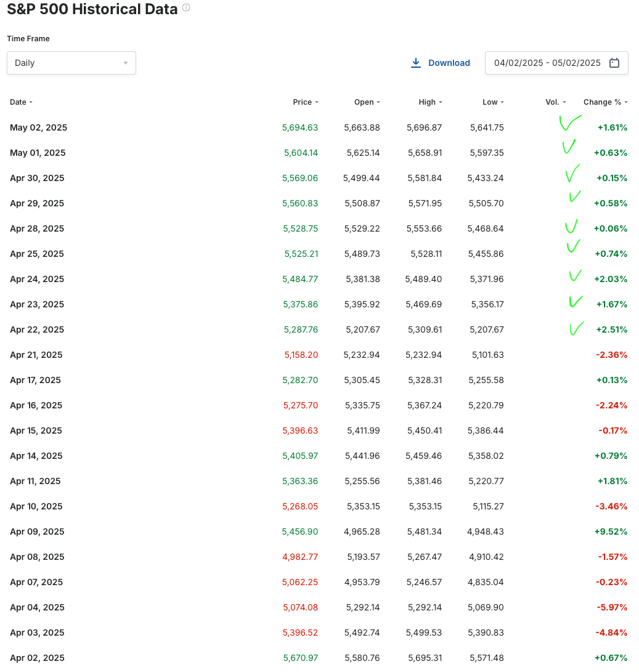The height and width of the screenshot is (672, 639).
Task: Click the May 01, 2025 date cell
Action: [x=38, y=153]
